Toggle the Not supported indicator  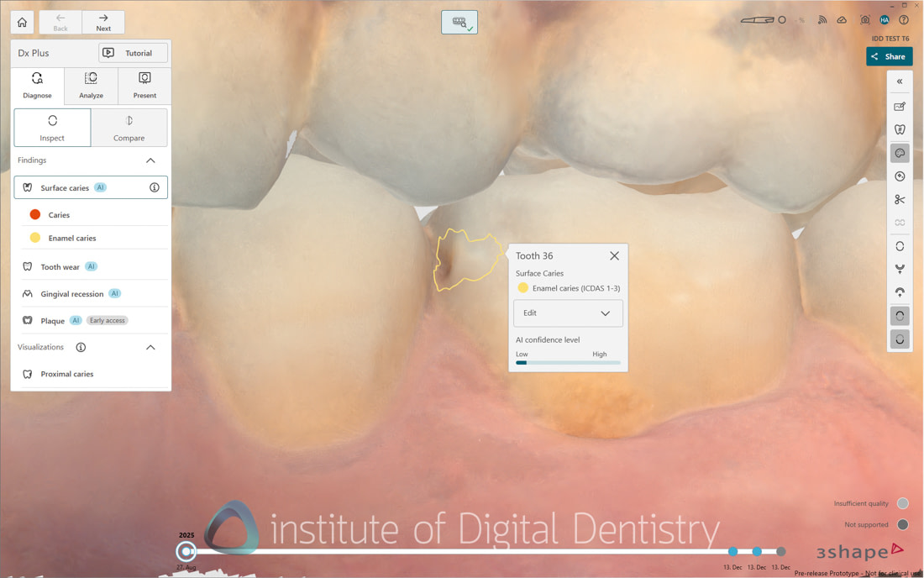pos(901,524)
